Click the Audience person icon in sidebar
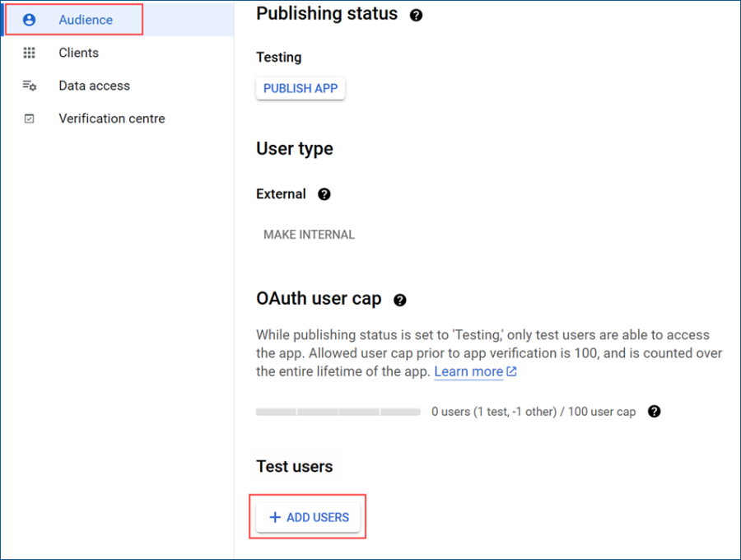This screenshot has height=560, width=741. click(x=30, y=20)
